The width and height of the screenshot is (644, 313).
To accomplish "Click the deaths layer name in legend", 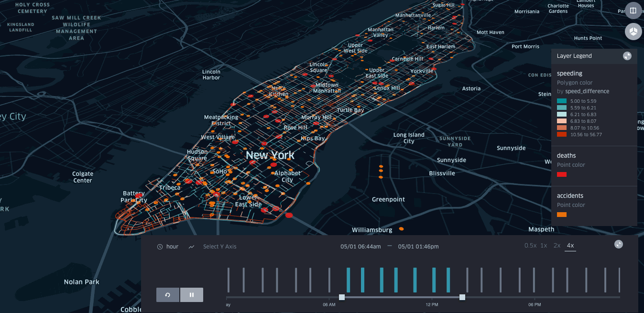I will tap(566, 156).
